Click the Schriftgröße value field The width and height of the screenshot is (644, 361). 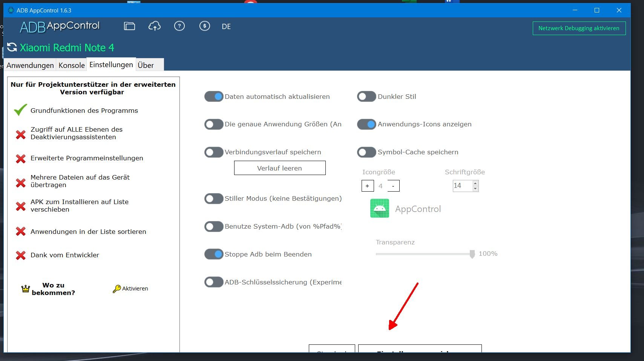(x=463, y=186)
